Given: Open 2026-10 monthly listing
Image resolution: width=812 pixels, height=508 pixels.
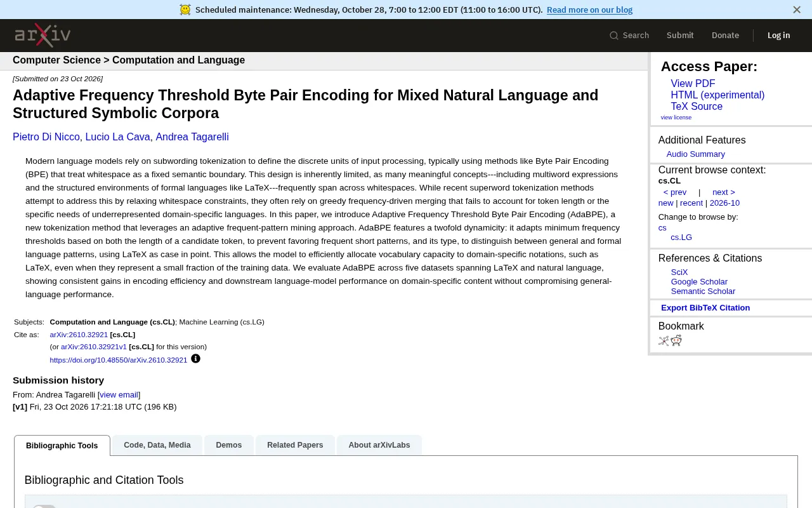Looking at the screenshot, I should 724,203.
